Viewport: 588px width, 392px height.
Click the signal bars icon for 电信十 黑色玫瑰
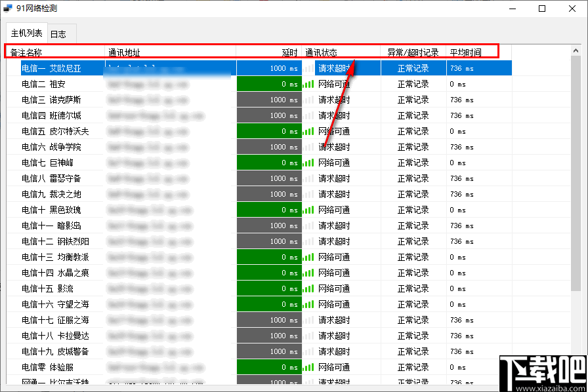[308, 210]
